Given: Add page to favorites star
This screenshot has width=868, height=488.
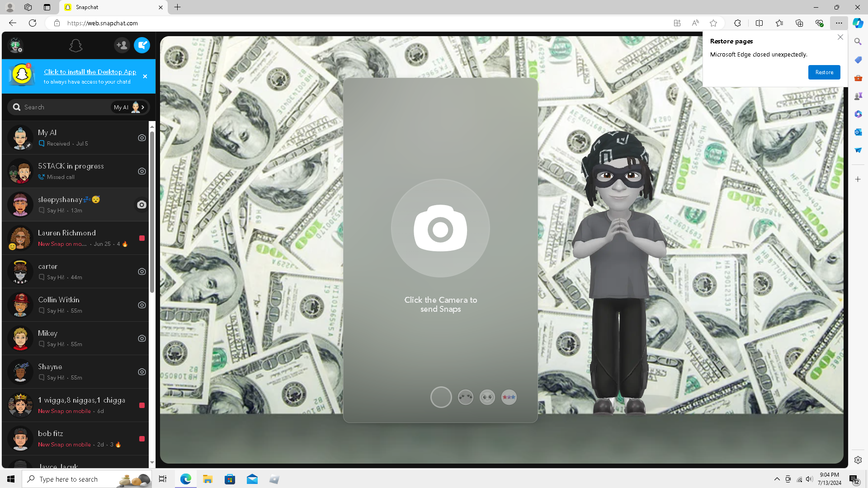Looking at the screenshot, I should (x=713, y=23).
